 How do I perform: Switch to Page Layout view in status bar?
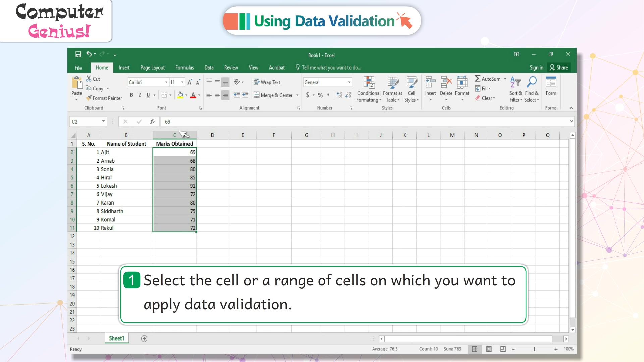pos(489,349)
